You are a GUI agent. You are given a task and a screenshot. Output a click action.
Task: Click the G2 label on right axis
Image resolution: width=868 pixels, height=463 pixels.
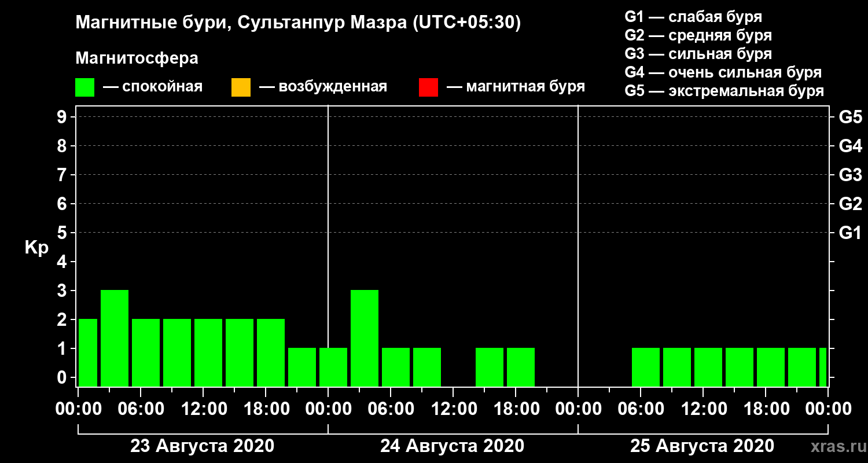pyautogui.click(x=850, y=204)
